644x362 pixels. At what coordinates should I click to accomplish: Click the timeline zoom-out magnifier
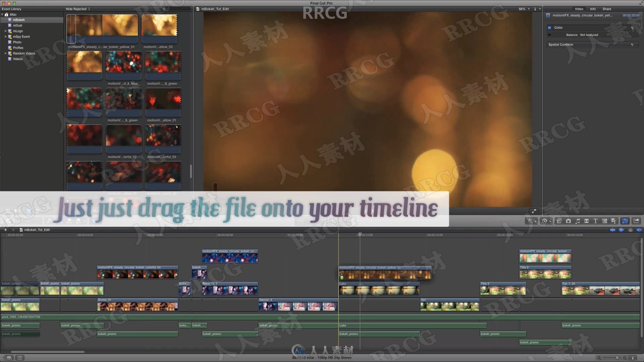point(599,358)
